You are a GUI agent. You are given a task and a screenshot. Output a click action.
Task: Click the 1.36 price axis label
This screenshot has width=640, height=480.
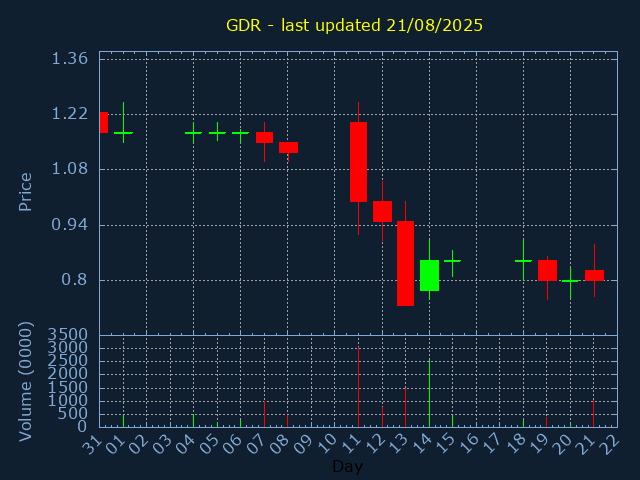coord(69,59)
